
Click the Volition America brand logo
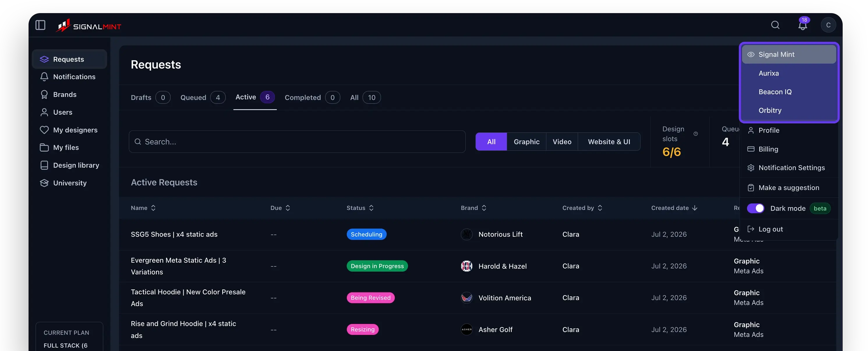click(x=466, y=298)
